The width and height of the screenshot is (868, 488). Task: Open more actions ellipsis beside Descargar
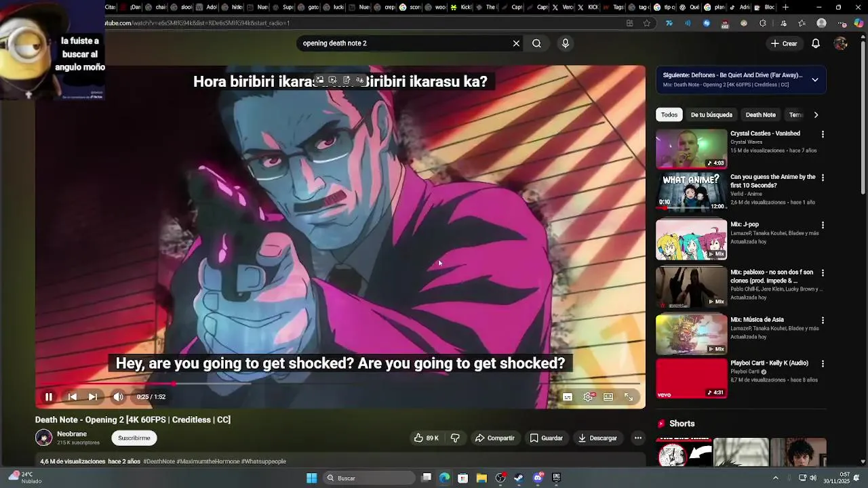pyautogui.click(x=638, y=439)
